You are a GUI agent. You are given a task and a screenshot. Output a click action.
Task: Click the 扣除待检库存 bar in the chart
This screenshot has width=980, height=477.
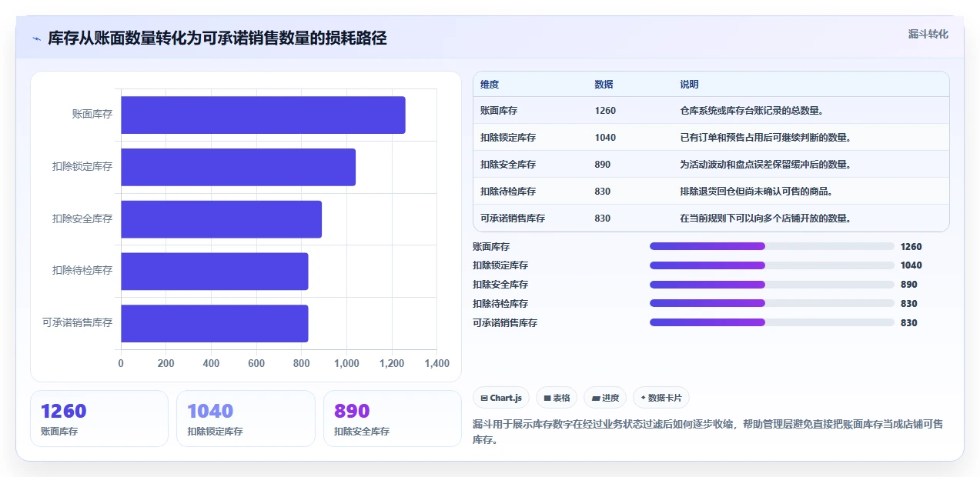tap(215, 272)
